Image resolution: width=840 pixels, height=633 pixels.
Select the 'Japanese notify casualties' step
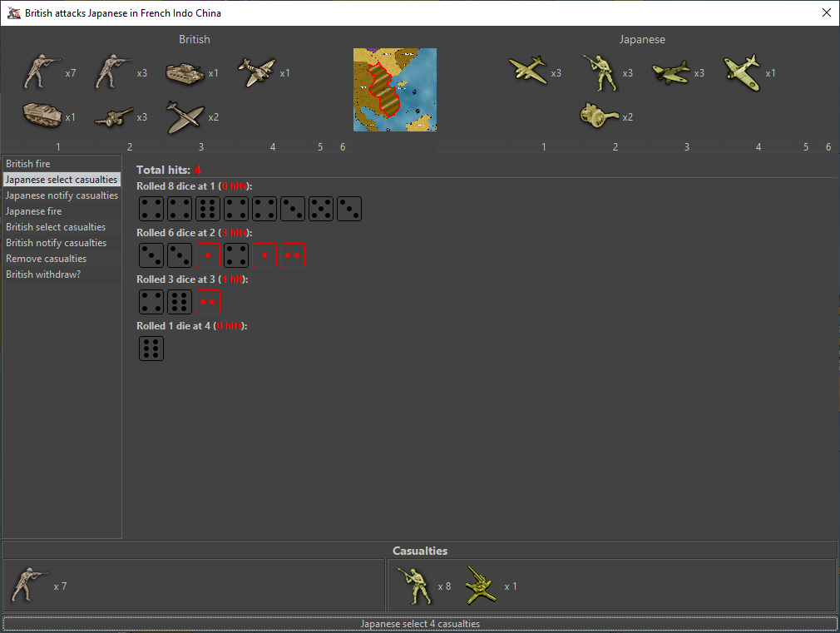pos(62,195)
